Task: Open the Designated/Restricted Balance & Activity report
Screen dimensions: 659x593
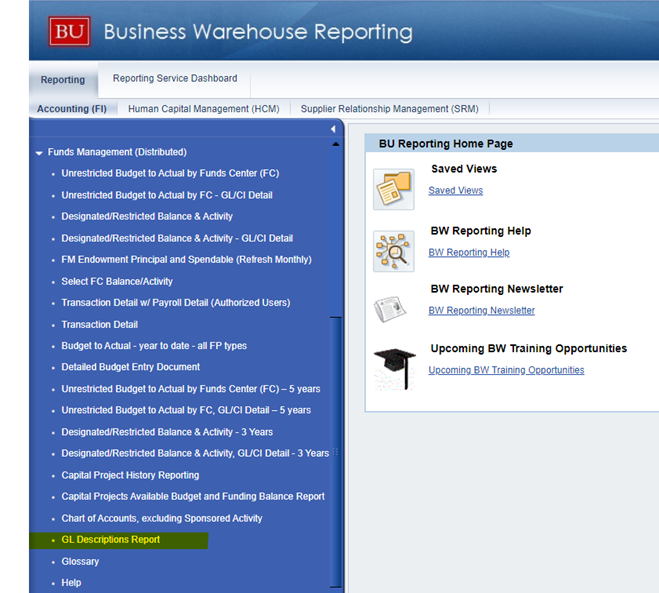Action: click(x=147, y=216)
